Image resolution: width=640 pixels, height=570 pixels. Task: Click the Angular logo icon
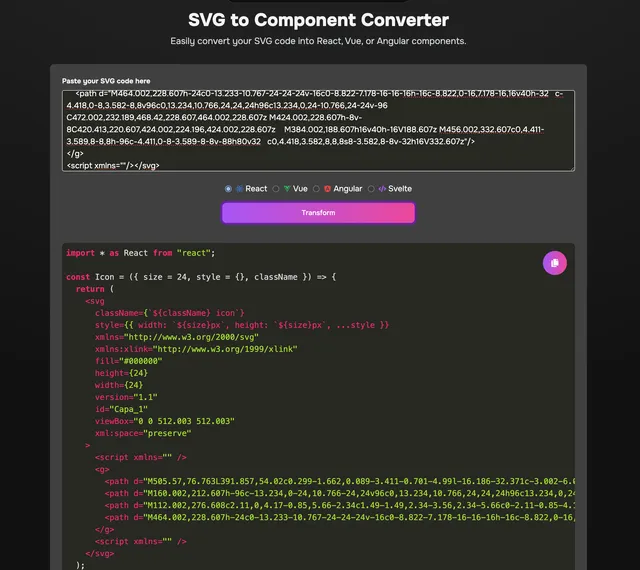click(327, 189)
